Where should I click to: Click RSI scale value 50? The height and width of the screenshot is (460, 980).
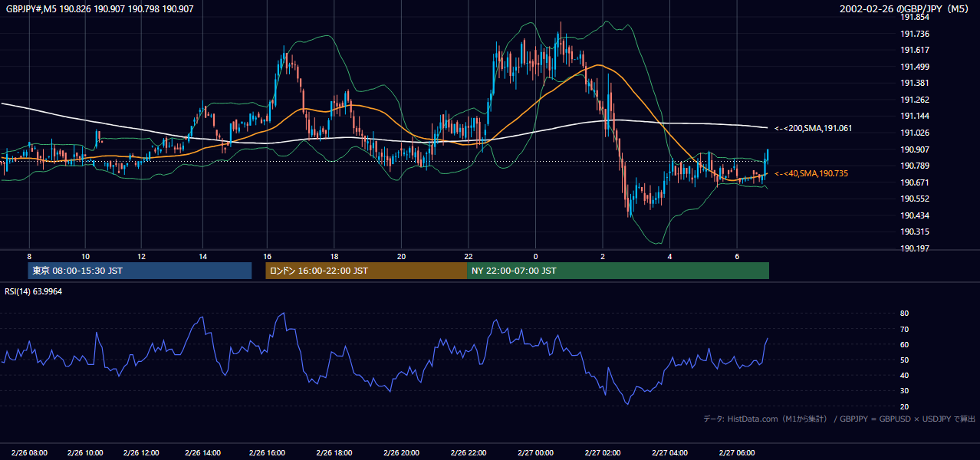click(x=904, y=360)
